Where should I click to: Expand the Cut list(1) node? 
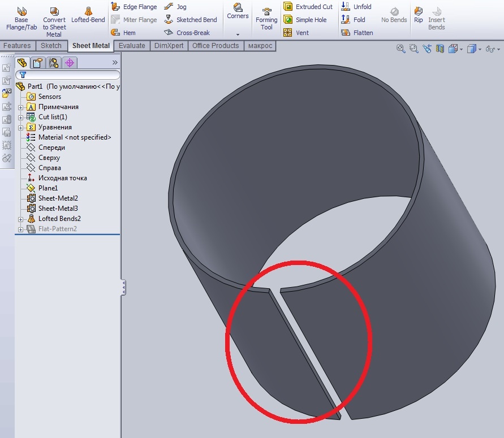20,118
